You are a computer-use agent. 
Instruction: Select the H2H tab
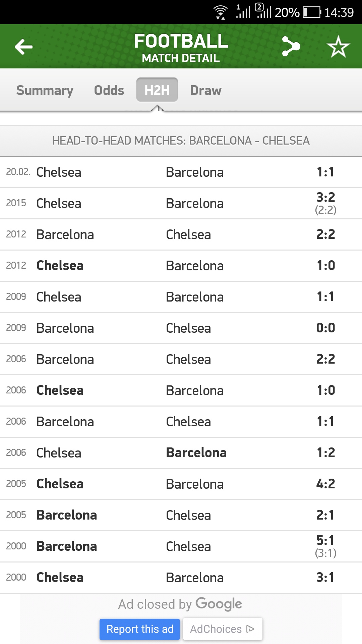click(x=157, y=90)
